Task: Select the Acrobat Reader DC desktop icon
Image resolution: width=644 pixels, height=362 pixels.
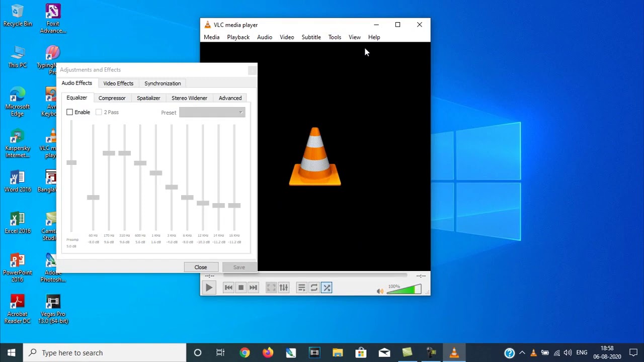Action: pos(18,309)
